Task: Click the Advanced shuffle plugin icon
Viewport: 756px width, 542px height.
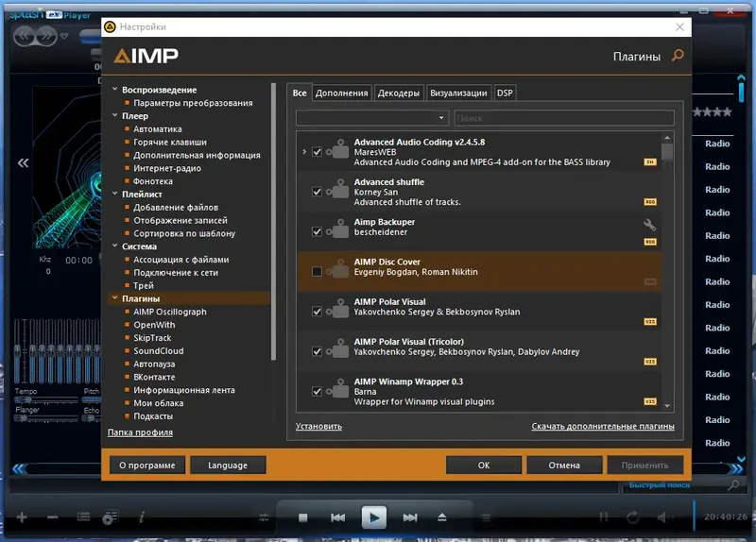Action: click(338, 190)
